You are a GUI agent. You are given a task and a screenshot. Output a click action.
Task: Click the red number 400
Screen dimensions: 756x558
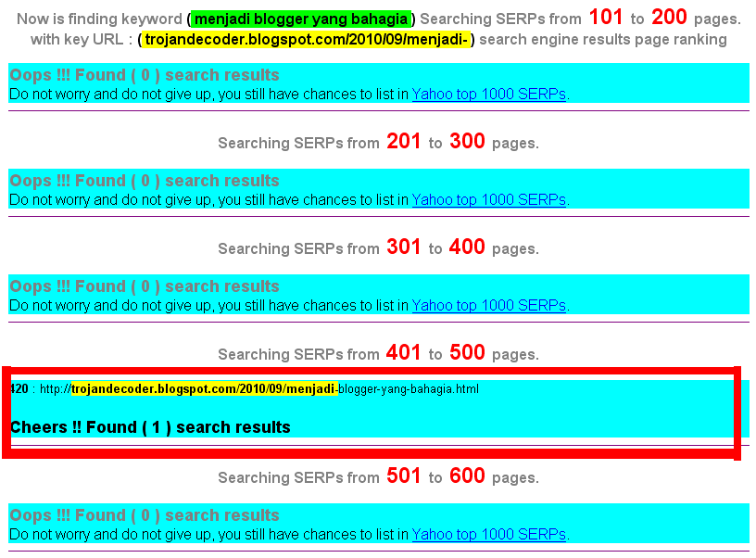[467, 247]
